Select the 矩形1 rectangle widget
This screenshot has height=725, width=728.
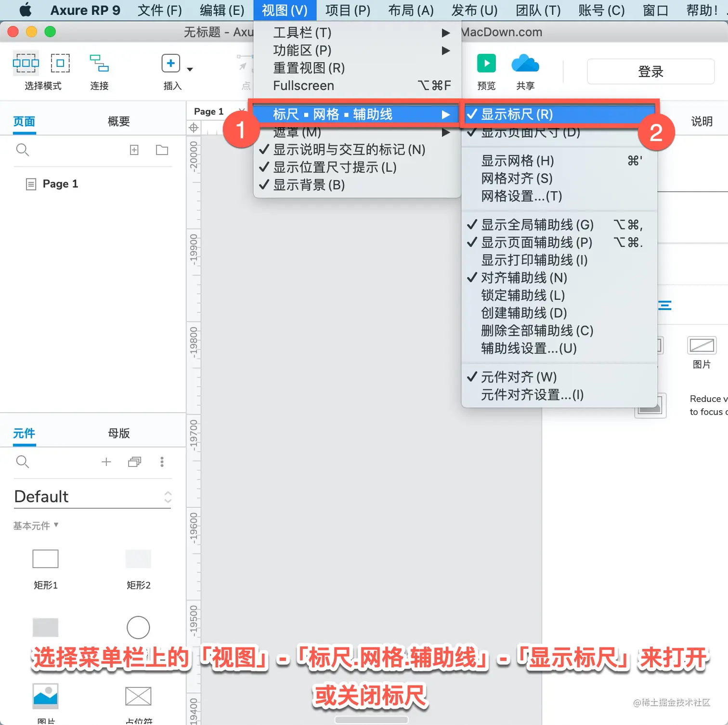tap(45, 559)
